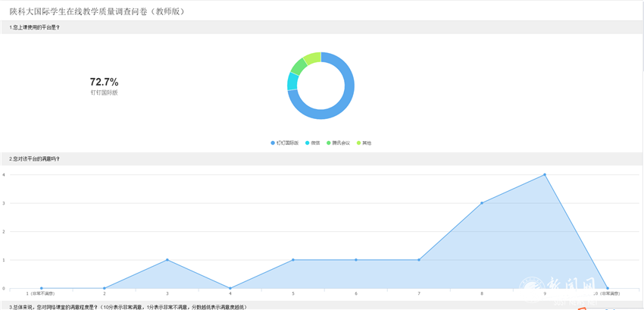
Task: Click the survey title 陕科大国际学生在线教学质量调查问卷
Action: (96, 11)
